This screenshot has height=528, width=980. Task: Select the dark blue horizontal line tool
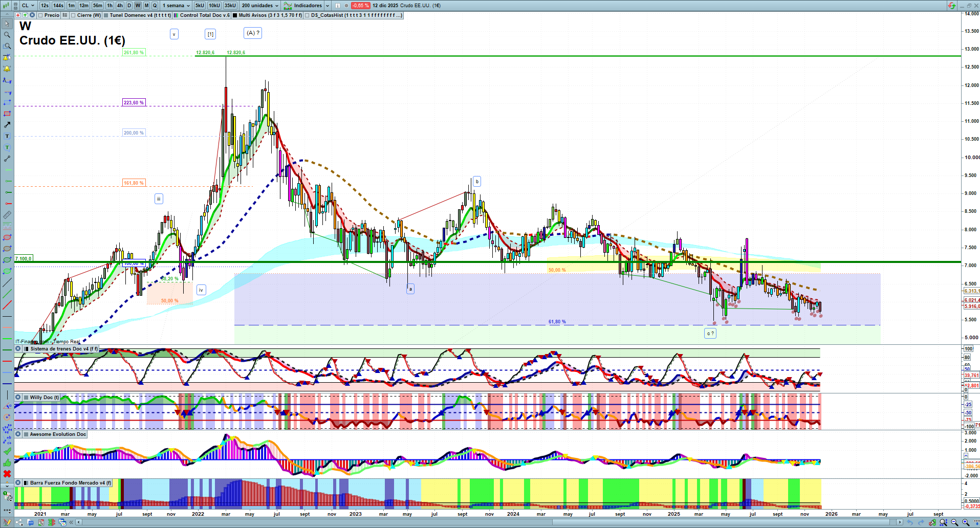tap(7, 384)
